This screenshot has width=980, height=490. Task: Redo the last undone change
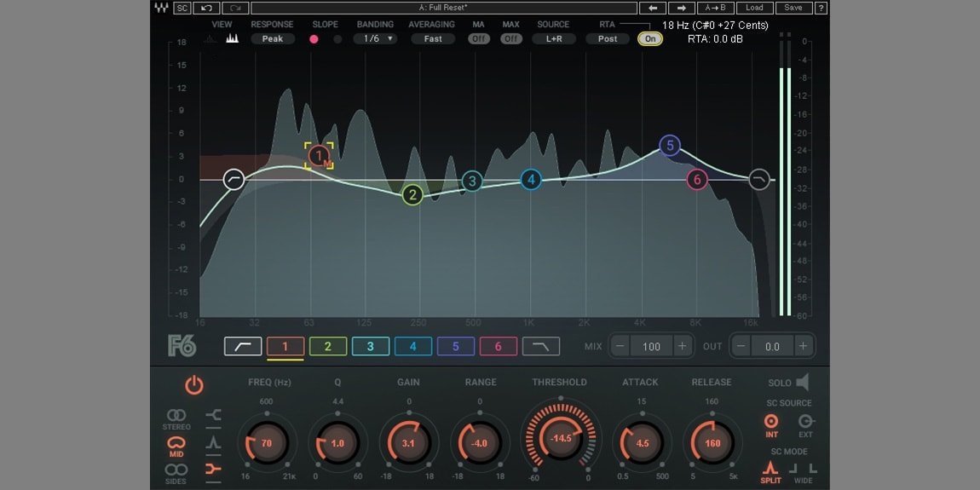pos(235,9)
